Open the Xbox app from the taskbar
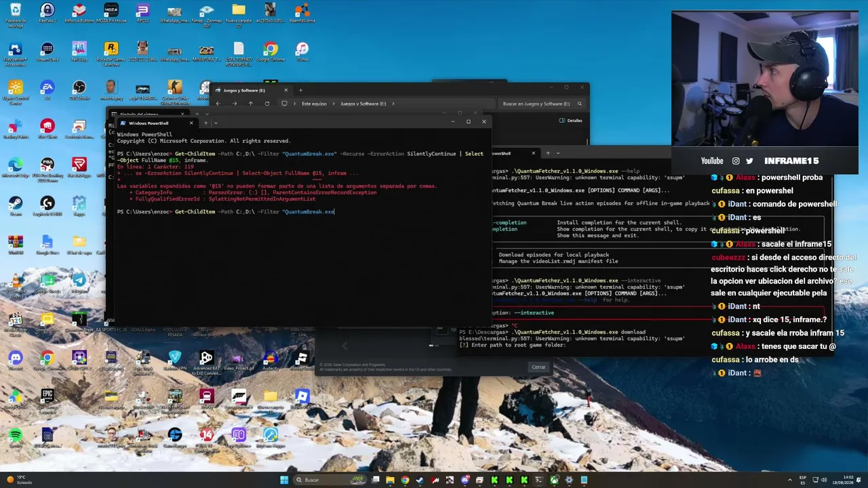 tap(554, 480)
